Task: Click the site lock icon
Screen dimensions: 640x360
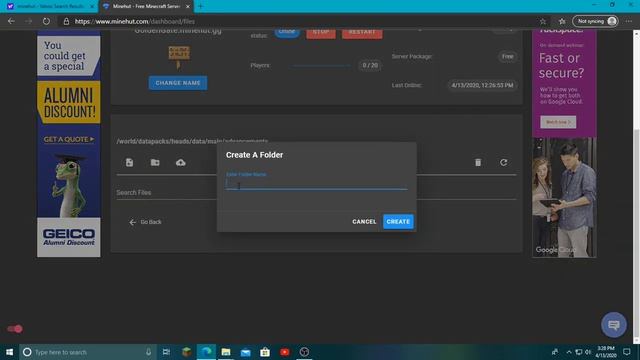Action: [66, 21]
